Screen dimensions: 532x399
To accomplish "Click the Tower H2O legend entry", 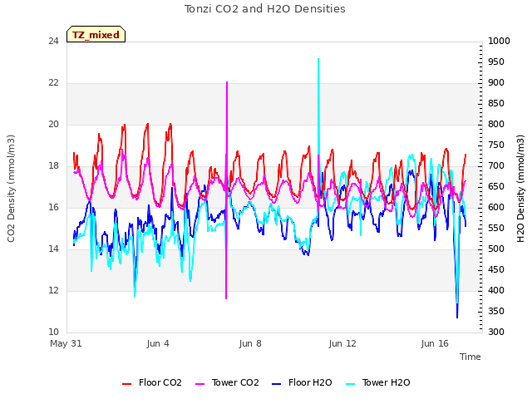I will (x=378, y=383).
